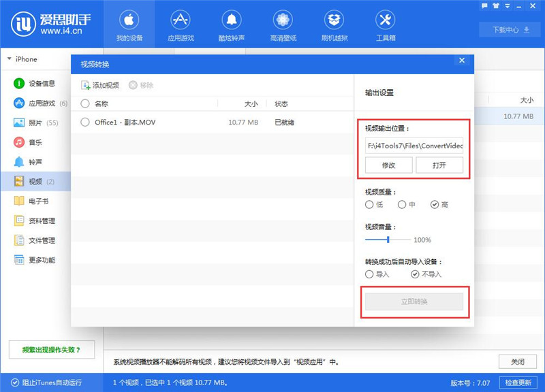This screenshot has width=545, height=392.
Task: Open the 应用游戏 (Apps & Games) center
Action: (x=181, y=25)
